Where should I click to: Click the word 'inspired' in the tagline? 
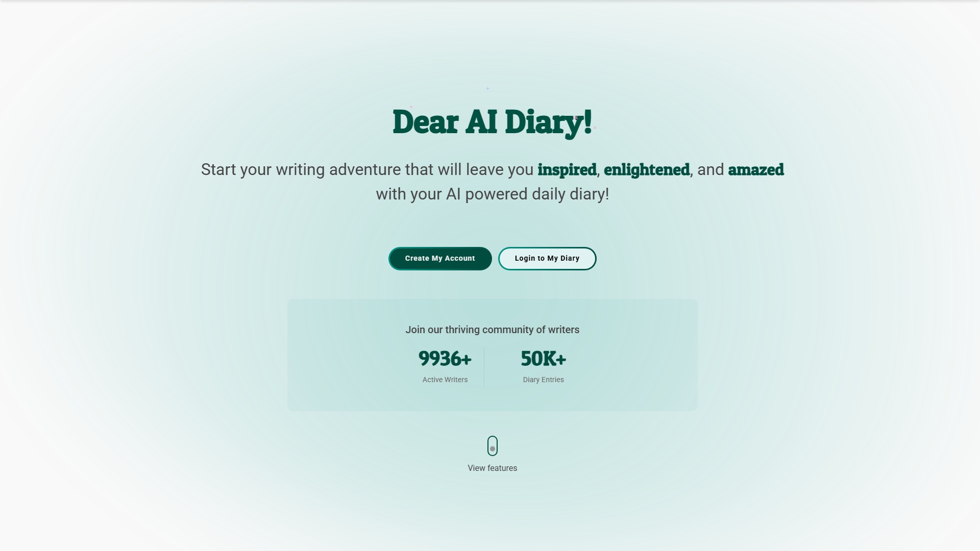click(x=567, y=169)
